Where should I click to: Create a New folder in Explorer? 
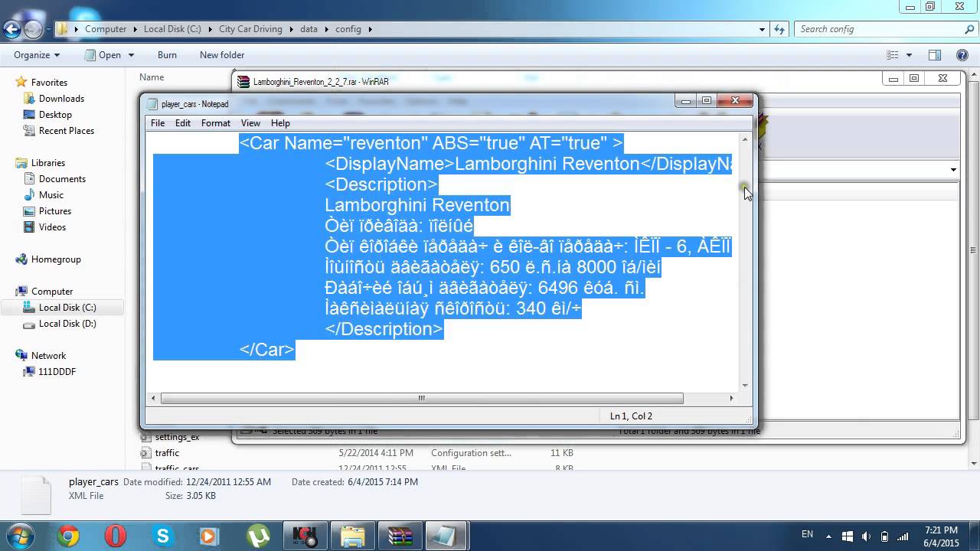(222, 55)
